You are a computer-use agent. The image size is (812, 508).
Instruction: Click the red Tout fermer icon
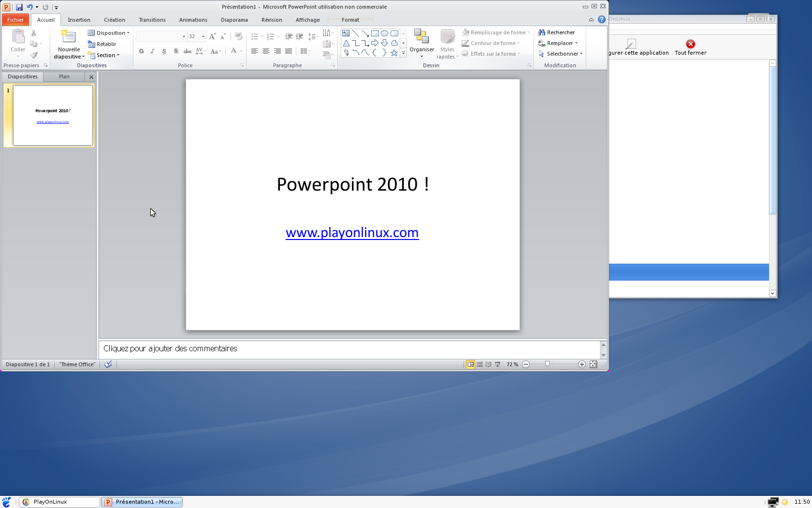690,44
